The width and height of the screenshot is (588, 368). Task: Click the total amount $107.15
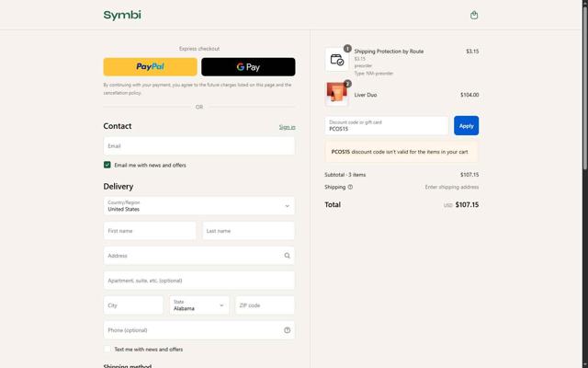pos(467,204)
